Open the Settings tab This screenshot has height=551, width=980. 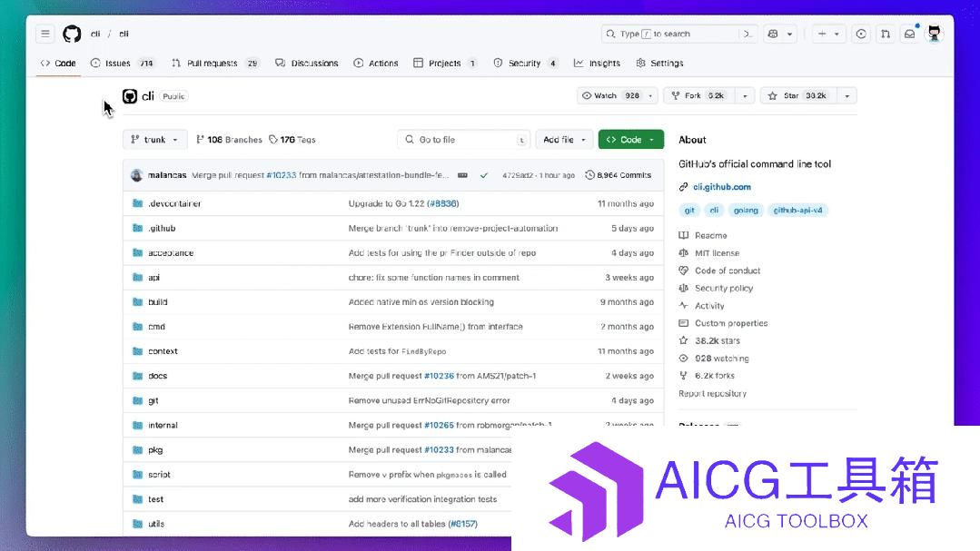(660, 64)
